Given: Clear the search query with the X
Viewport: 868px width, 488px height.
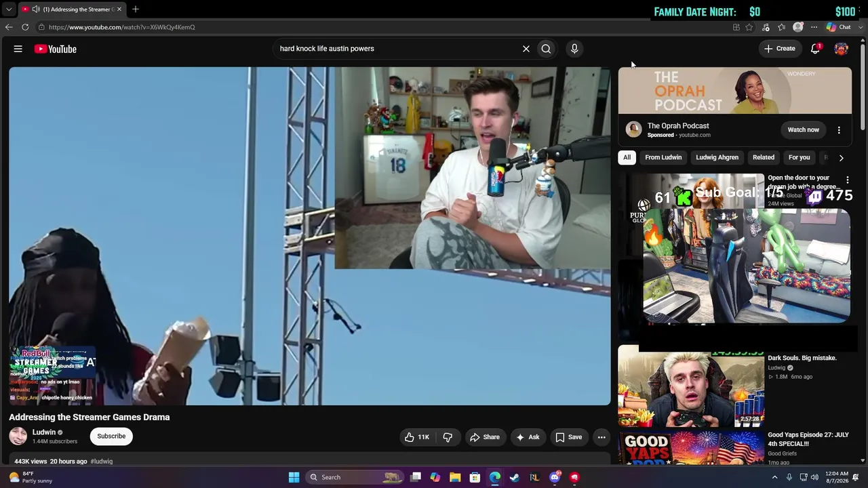Looking at the screenshot, I should (x=526, y=49).
